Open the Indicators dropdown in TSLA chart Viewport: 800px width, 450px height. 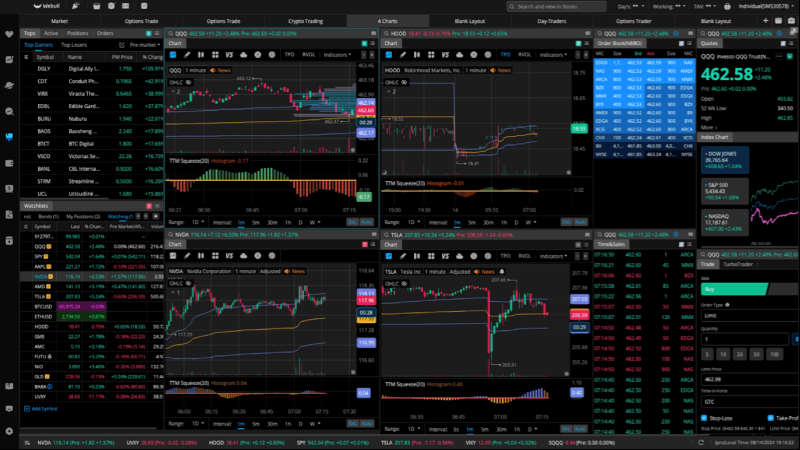tap(553, 256)
